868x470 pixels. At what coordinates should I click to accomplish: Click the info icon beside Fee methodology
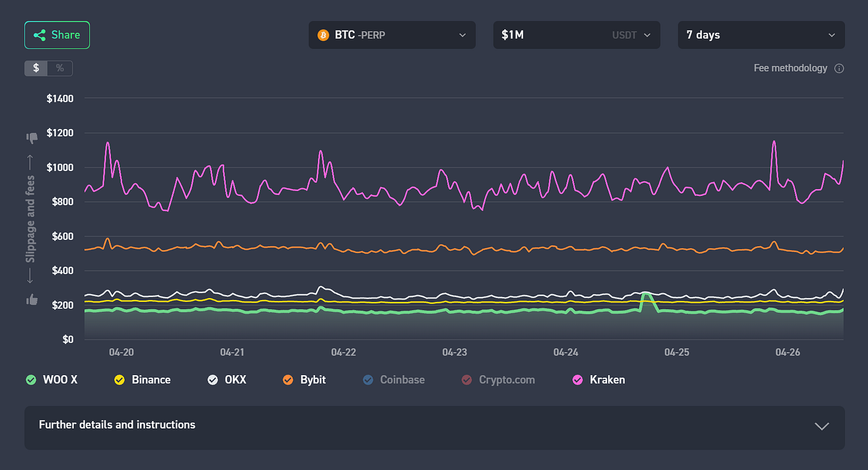839,68
